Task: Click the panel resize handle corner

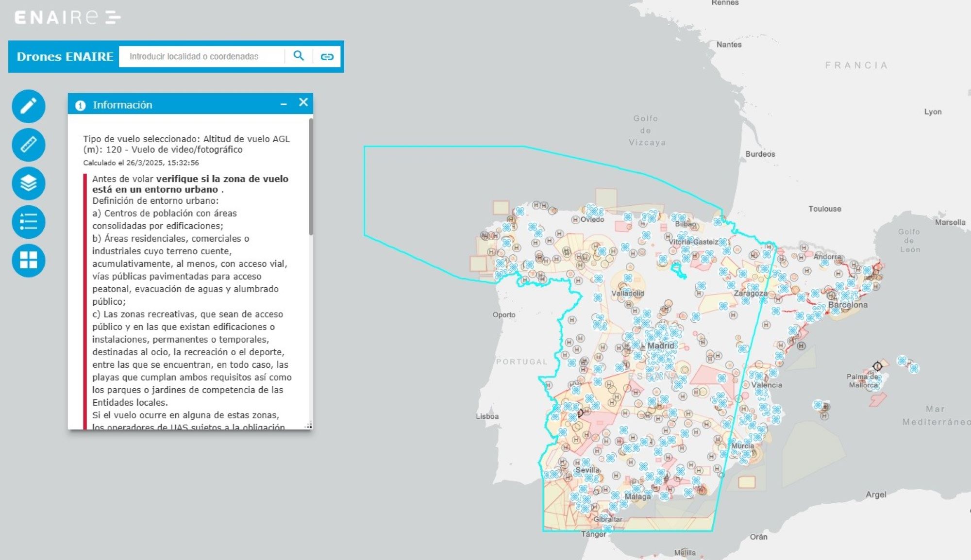Action: [309, 425]
